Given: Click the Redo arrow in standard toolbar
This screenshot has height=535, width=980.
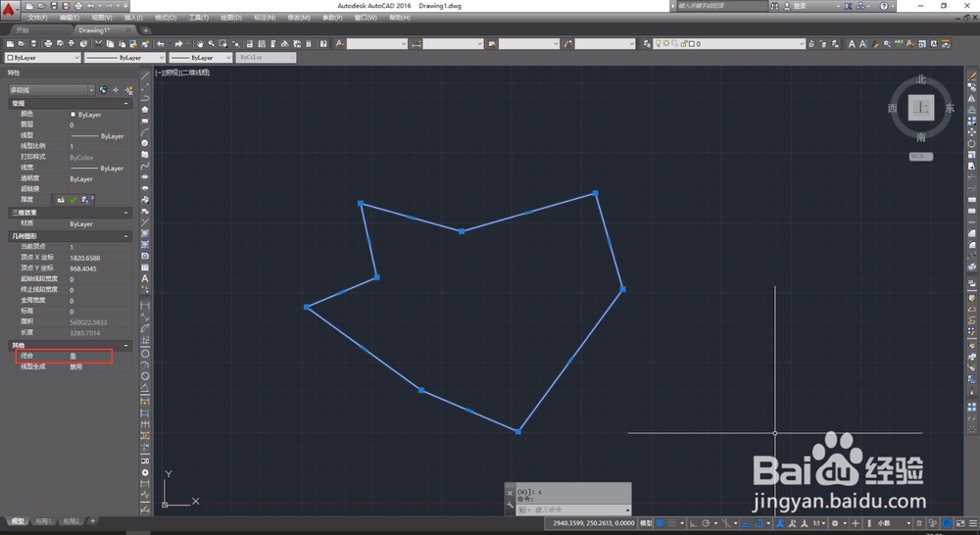Looking at the screenshot, I should 178,44.
